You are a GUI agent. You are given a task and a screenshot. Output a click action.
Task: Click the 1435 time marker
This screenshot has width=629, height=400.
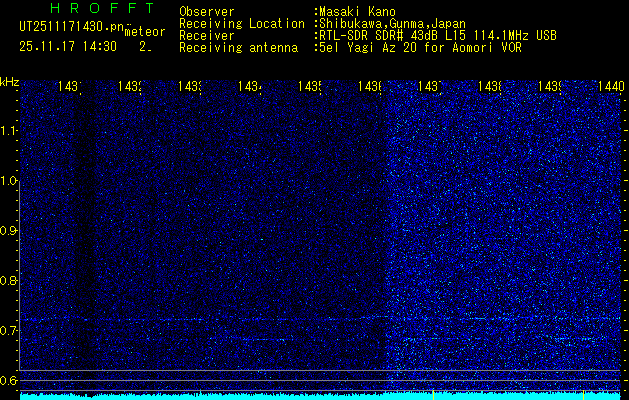(x=310, y=86)
